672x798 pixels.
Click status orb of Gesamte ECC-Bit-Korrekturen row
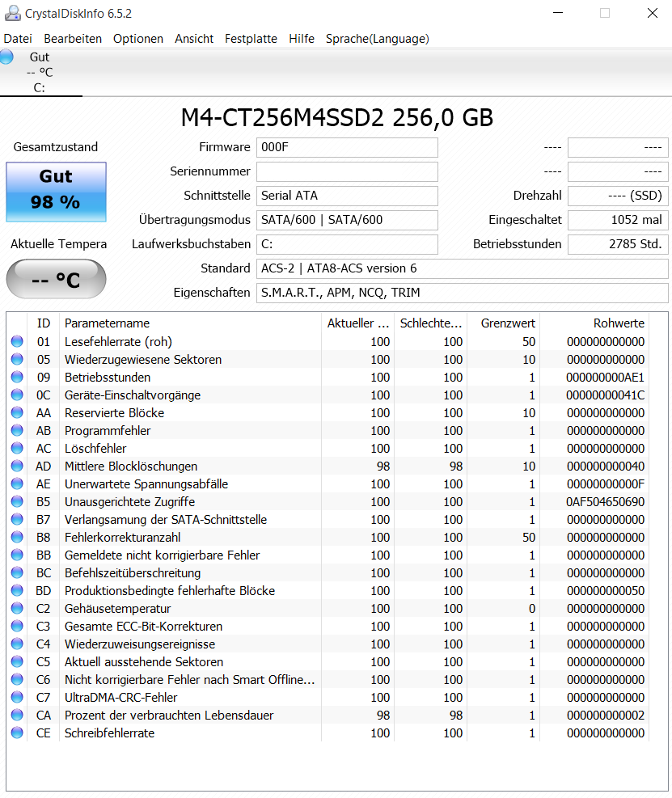coord(17,626)
